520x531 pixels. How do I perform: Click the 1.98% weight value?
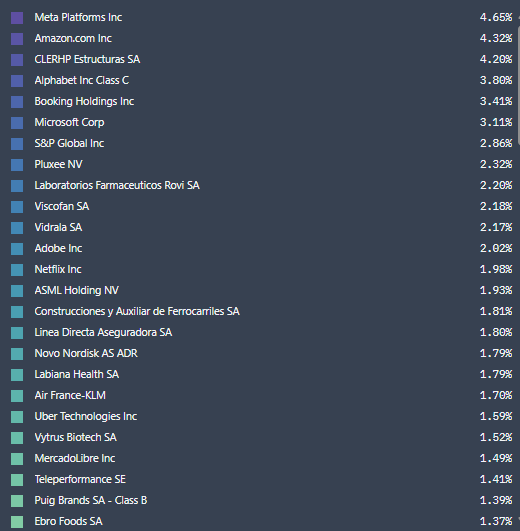(x=496, y=269)
